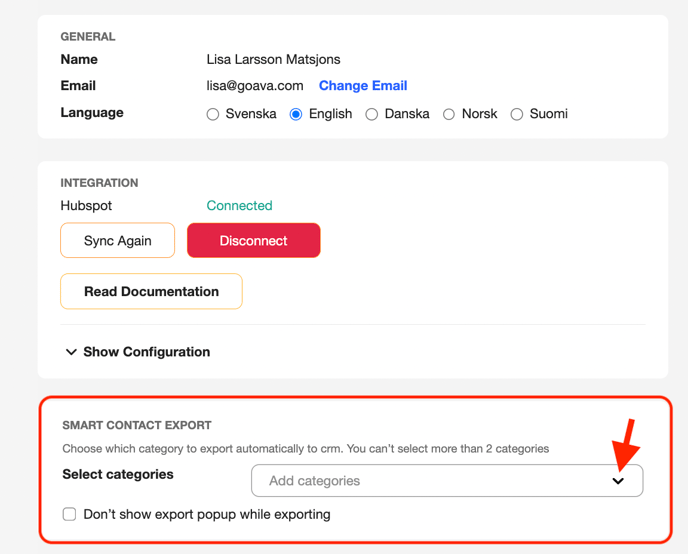Select Svenska as the language
Screen dimensions: 688x554
point(213,114)
